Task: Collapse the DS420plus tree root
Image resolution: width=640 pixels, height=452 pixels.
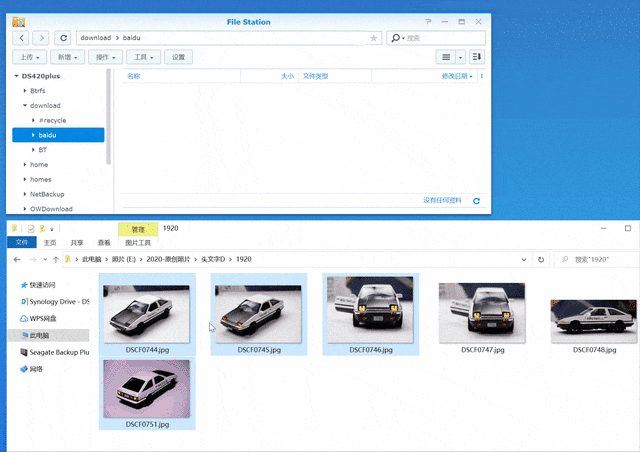Action: pyautogui.click(x=16, y=76)
